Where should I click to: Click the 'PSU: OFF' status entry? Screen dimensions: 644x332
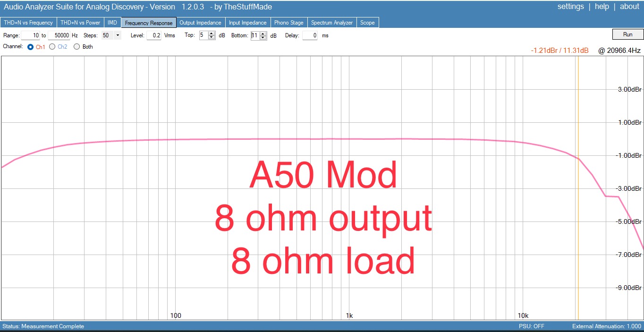[532, 326]
